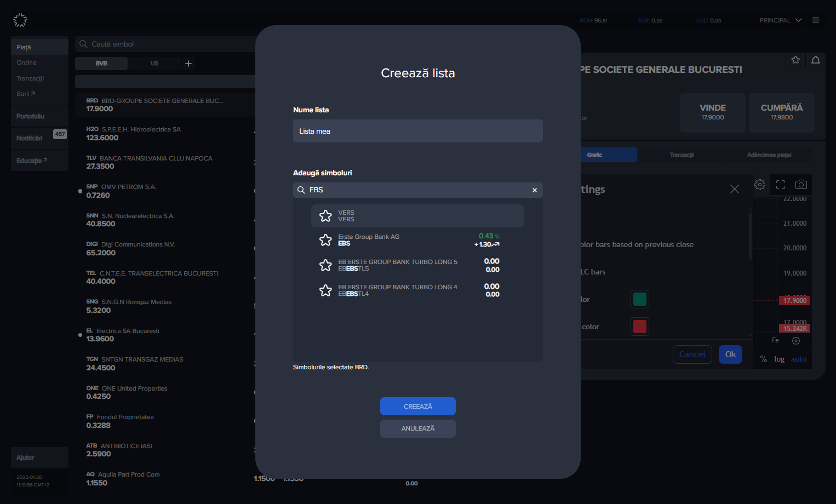Add VERS symbol via its star icon
836x504 pixels.
325,216
